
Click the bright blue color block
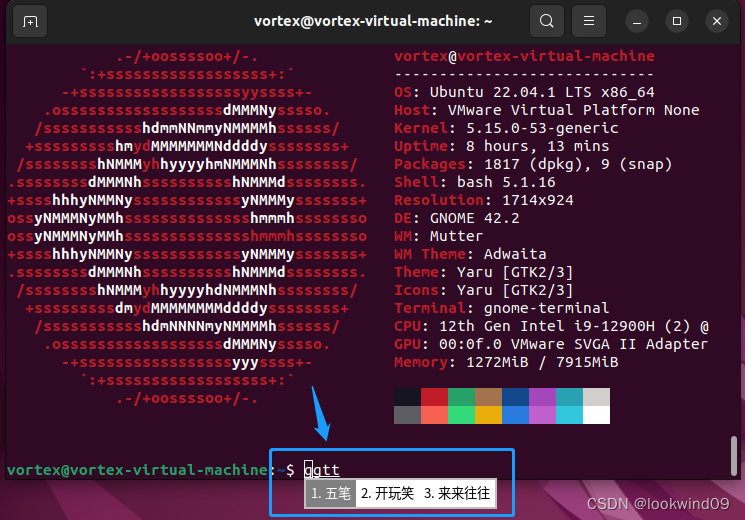[516, 415]
